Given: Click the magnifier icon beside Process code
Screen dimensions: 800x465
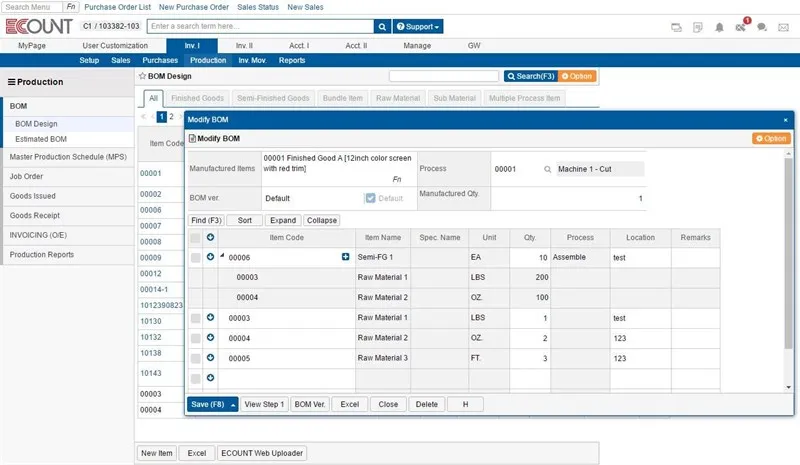Looking at the screenshot, I should coord(547,170).
